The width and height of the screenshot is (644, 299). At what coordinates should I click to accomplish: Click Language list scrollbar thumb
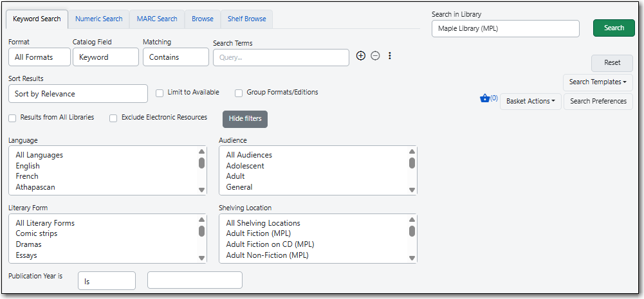[x=201, y=163]
